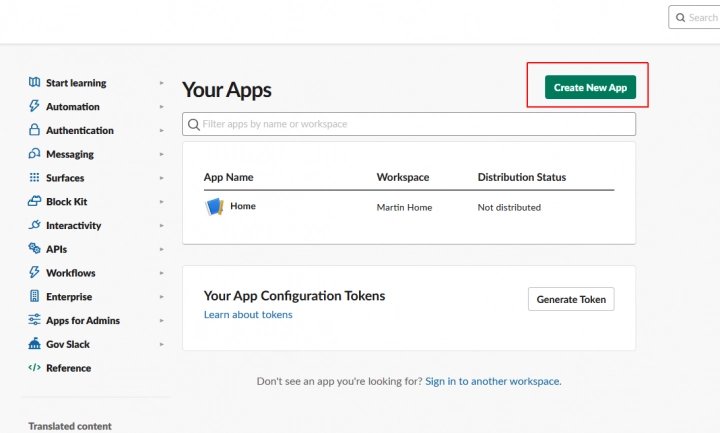Click the Block Kit icon
720x433 pixels.
click(34, 201)
